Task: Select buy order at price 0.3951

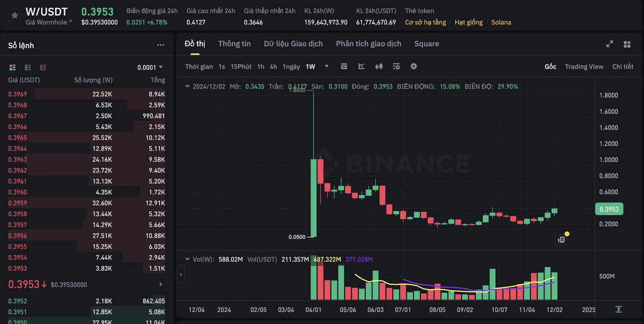Action: [87, 312]
